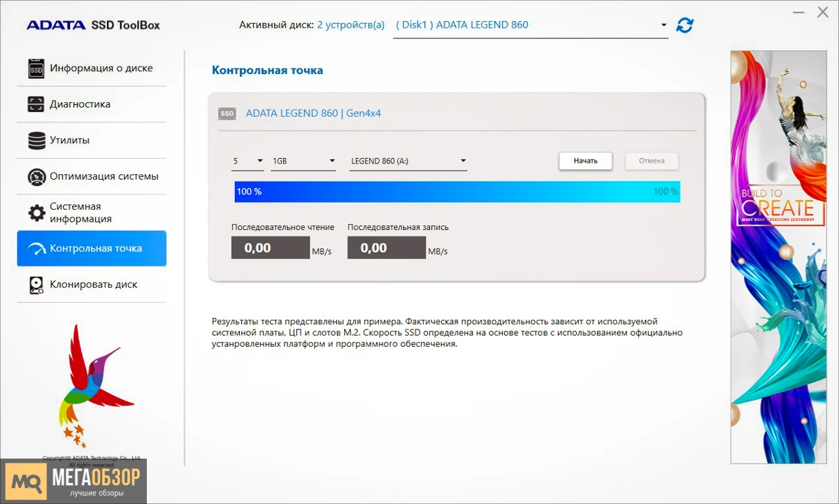The height and width of the screenshot is (504, 839).
Task: Click the sequential write value 0,00
Action: 387,248
